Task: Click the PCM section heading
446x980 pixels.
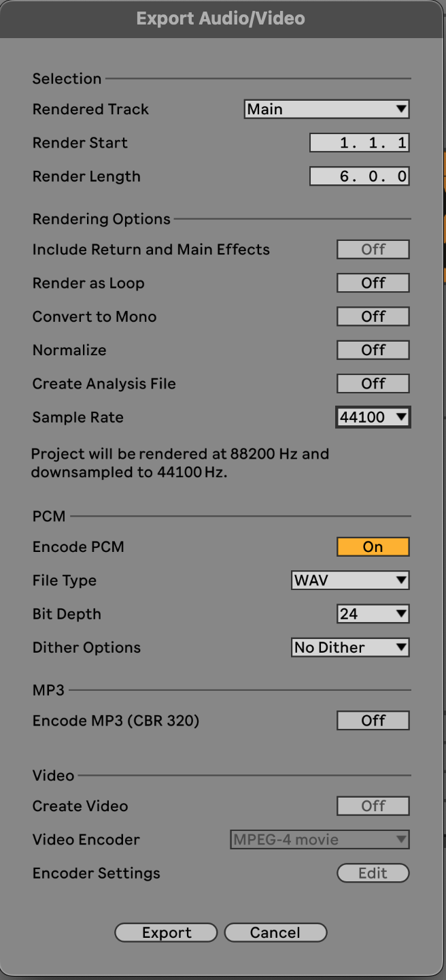Action: [49, 517]
